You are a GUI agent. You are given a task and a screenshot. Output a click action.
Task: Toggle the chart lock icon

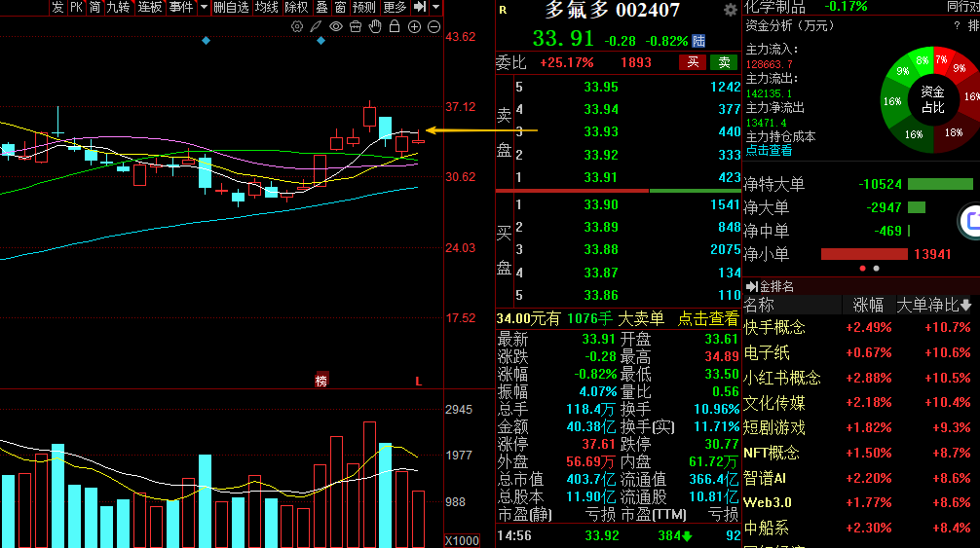pos(395,26)
